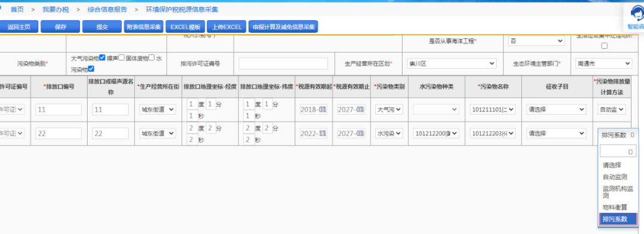Click the latitude 秒 field in row 11
Image resolution: width=644 pixels, height=234 pixels.
coord(249,116)
